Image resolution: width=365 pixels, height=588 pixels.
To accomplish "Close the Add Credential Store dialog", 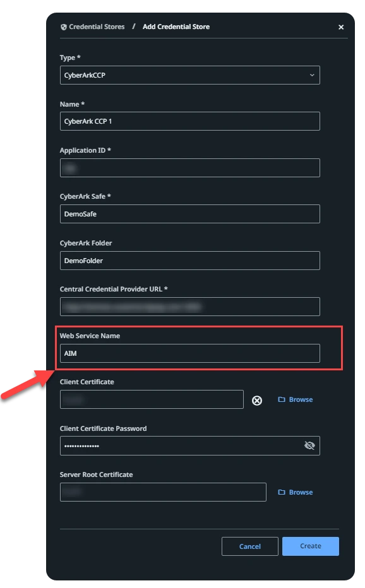I will pyautogui.click(x=341, y=27).
